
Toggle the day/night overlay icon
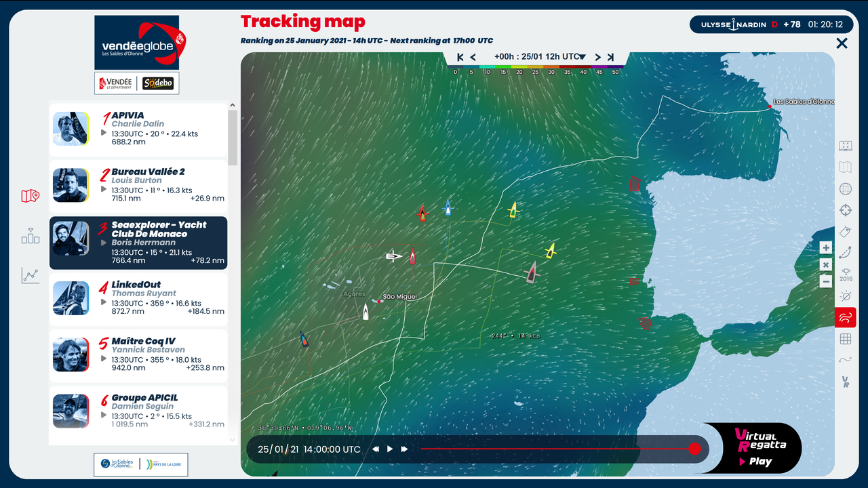click(845, 296)
